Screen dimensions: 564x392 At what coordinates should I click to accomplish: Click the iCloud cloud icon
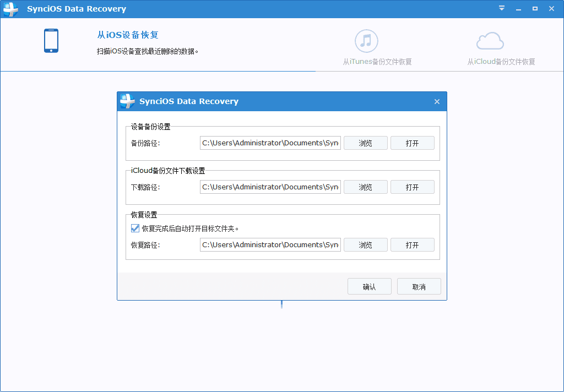coord(490,41)
